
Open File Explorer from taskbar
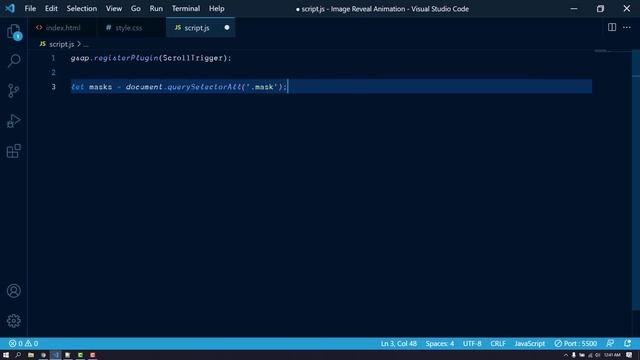[31, 355]
